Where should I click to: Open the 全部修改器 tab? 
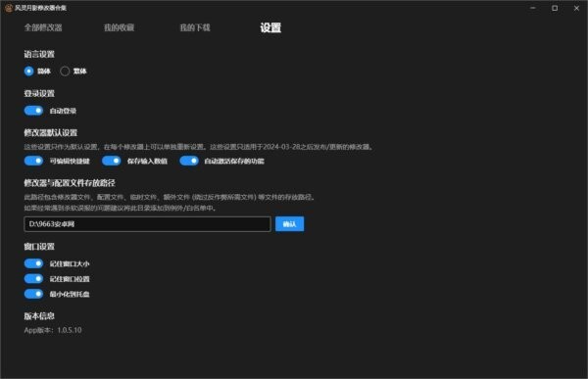click(43, 27)
